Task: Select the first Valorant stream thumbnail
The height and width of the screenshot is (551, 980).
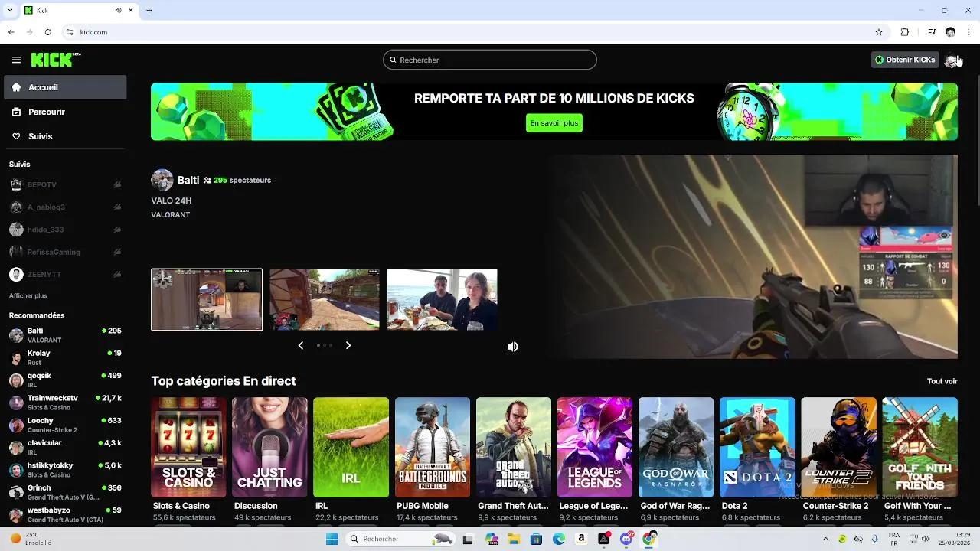Action: (x=207, y=299)
